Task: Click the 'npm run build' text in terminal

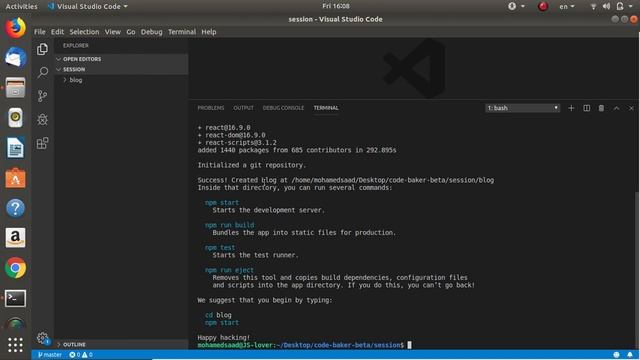Action: [229, 225]
